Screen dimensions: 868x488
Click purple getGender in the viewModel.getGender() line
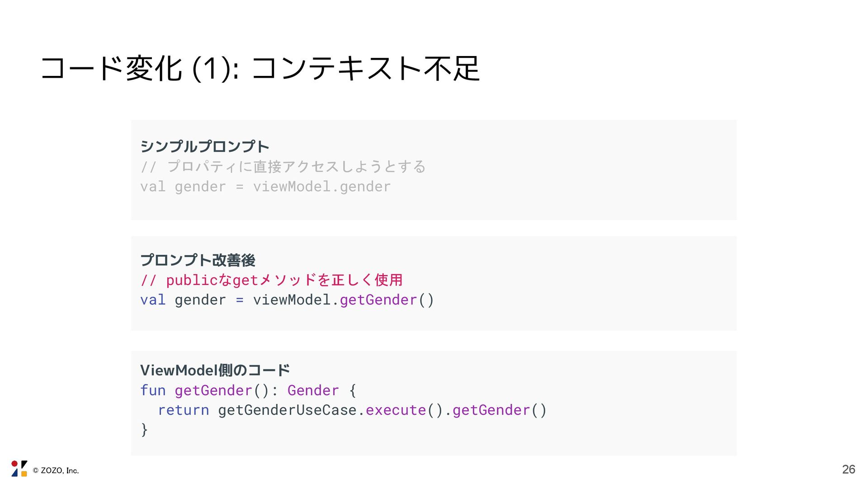point(378,300)
